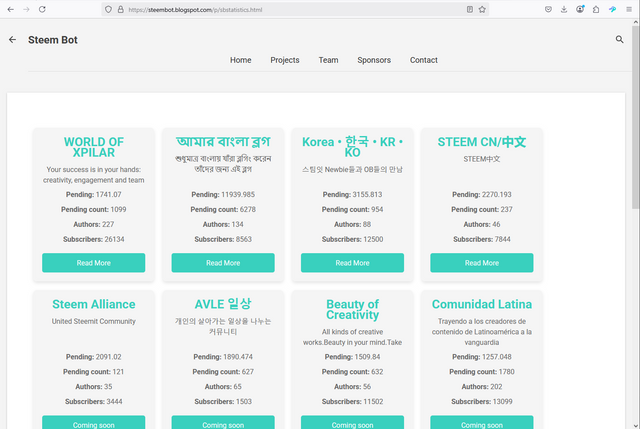
Task: Click the browser back arrow
Action: [11, 9]
